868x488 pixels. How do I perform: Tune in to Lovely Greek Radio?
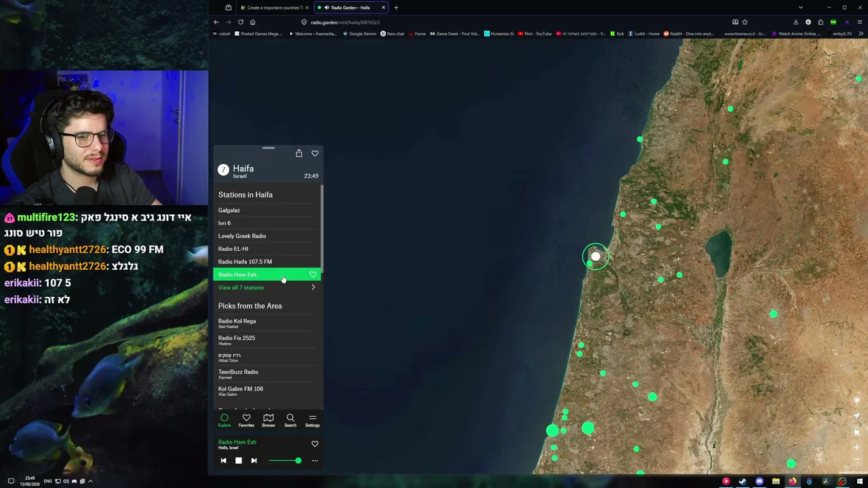tap(267, 236)
